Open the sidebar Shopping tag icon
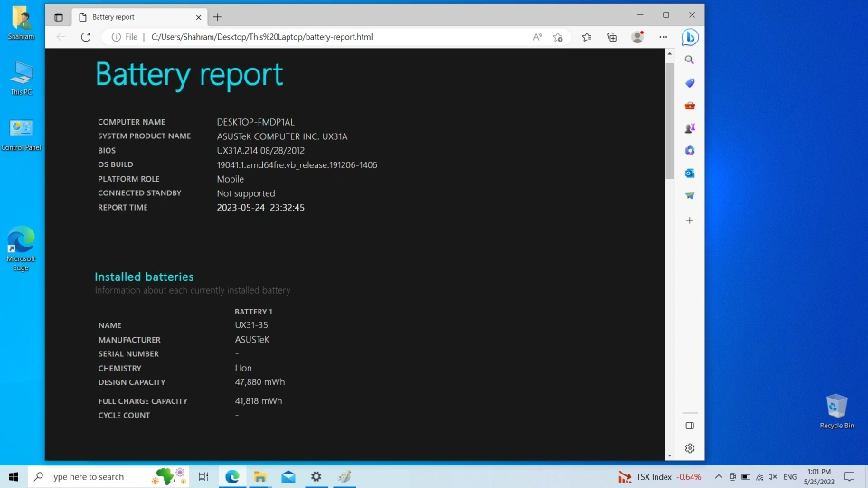 coord(690,83)
